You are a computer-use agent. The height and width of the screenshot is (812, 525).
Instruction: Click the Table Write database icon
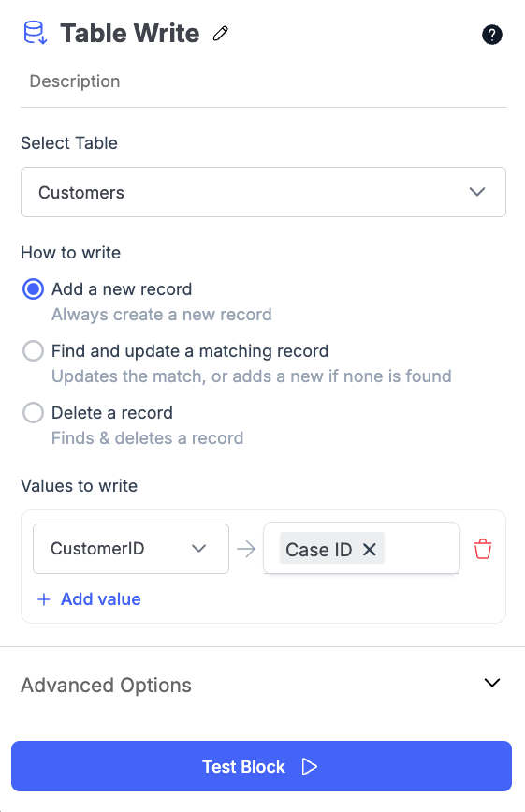[36, 33]
